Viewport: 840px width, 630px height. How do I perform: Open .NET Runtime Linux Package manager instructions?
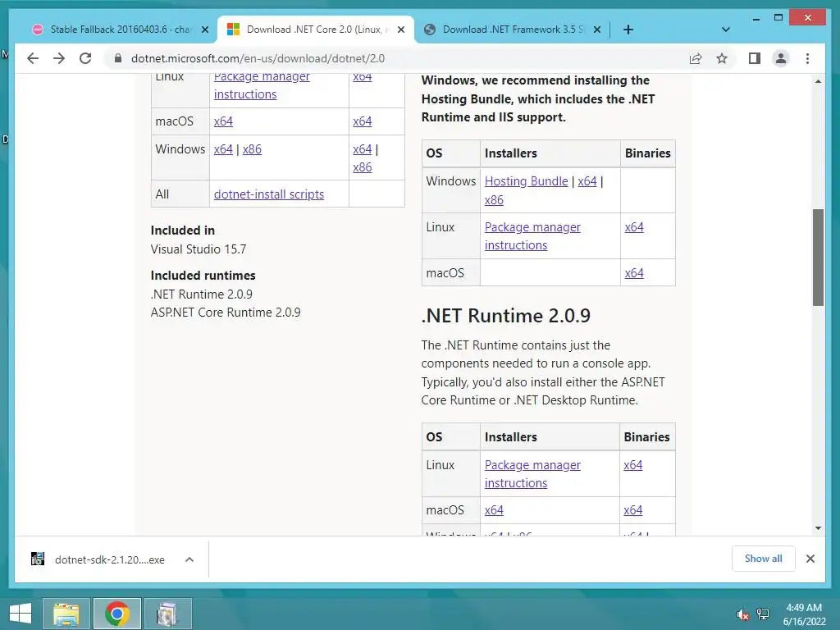coord(532,474)
